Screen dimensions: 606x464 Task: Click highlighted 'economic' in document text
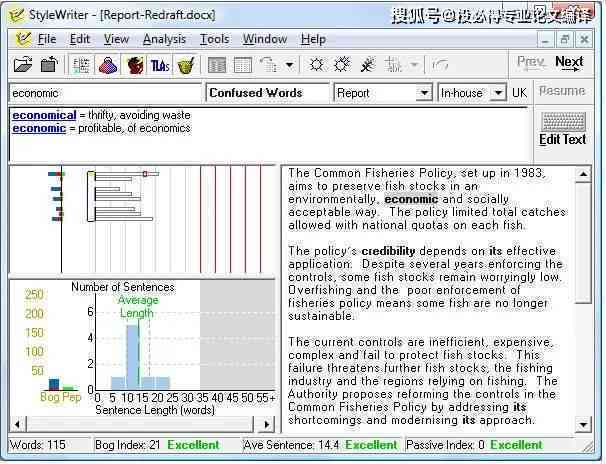point(411,199)
